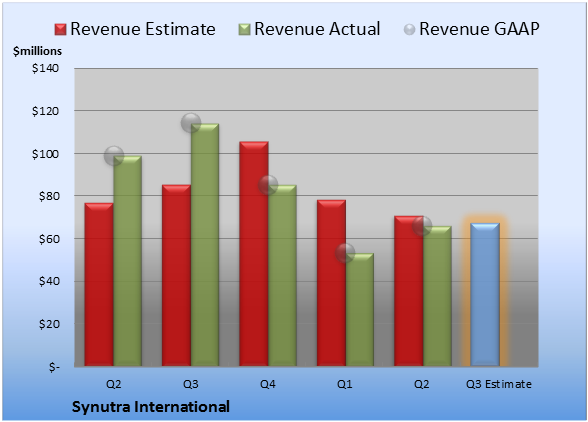The image size is (588, 422).
Task: Select the 'Revenue GAAP' legend label
Action: tap(480, 29)
